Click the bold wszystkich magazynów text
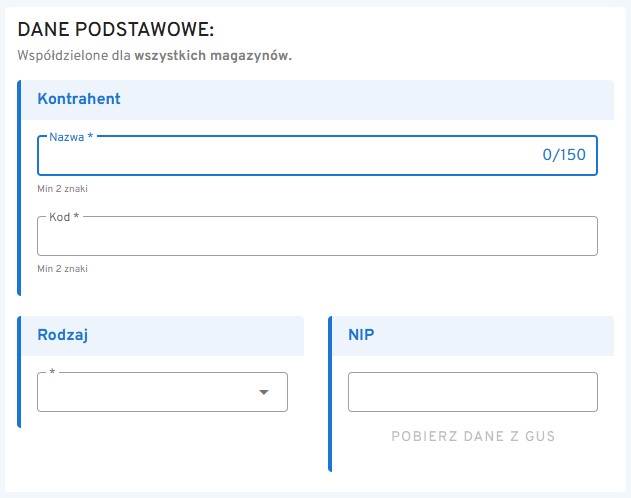Screen dimensions: 631x498 tap(213, 56)
